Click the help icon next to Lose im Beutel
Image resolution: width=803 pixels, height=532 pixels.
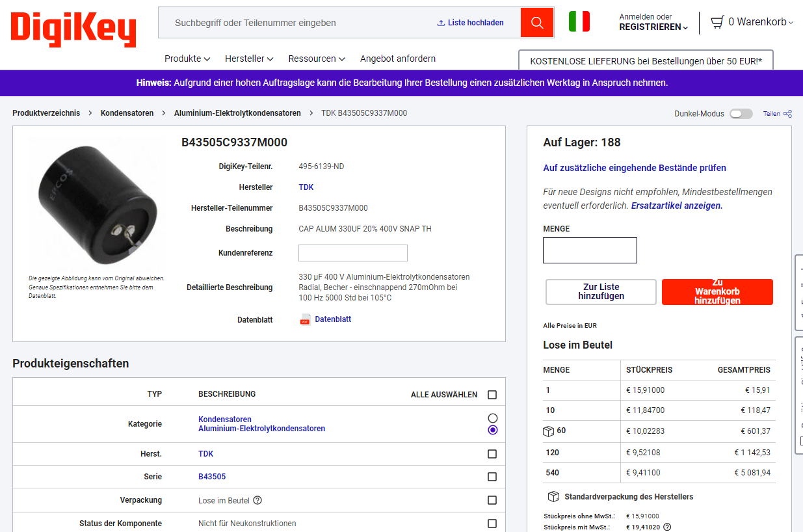point(257,500)
